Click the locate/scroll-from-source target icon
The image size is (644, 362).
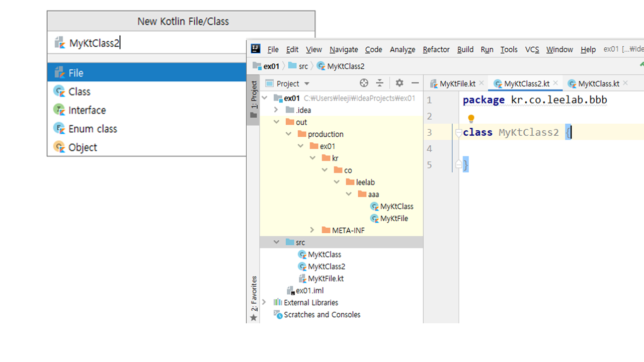click(x=364, y=83)
